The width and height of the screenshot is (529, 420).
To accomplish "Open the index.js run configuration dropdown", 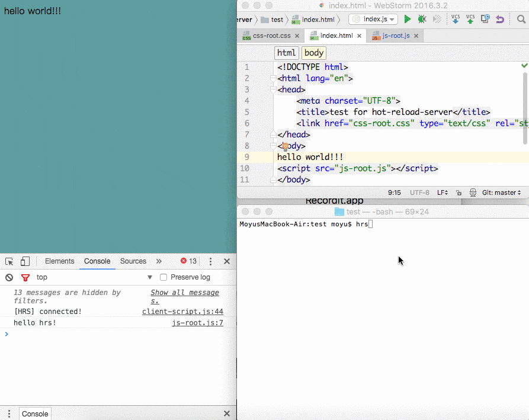I will point(373,19).
